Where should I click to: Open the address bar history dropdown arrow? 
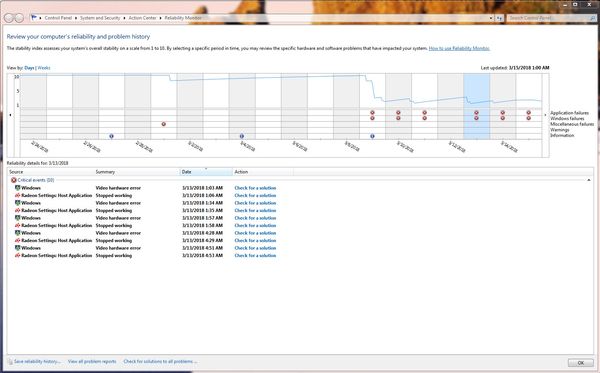click(x=491, y=18)
